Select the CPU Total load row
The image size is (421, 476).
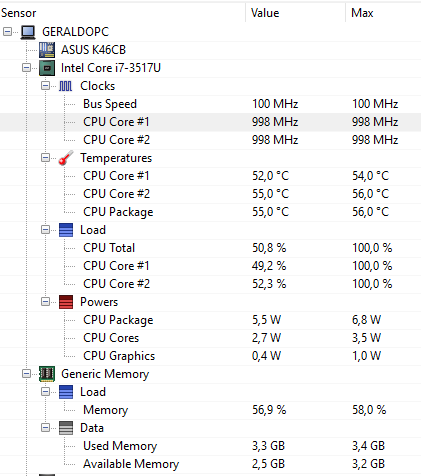(x=210, y=248)
